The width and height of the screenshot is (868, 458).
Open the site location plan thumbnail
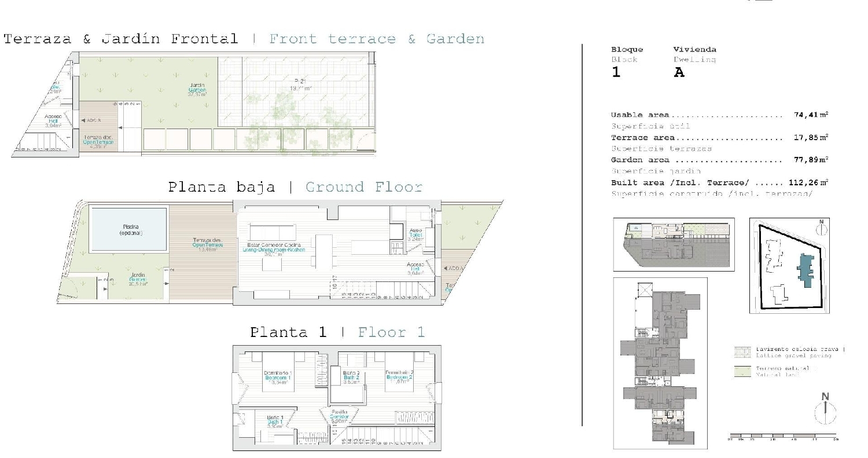click(x=789, y=266)
